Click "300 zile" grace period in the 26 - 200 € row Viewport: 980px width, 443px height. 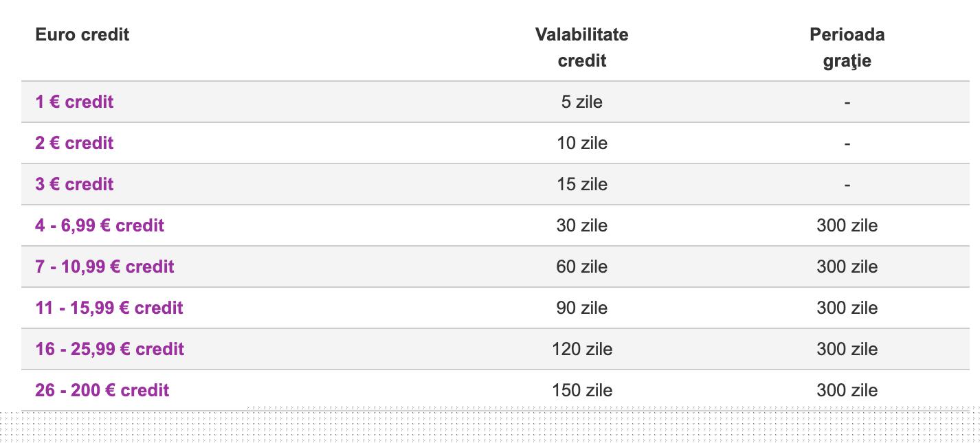pos(847,390)
